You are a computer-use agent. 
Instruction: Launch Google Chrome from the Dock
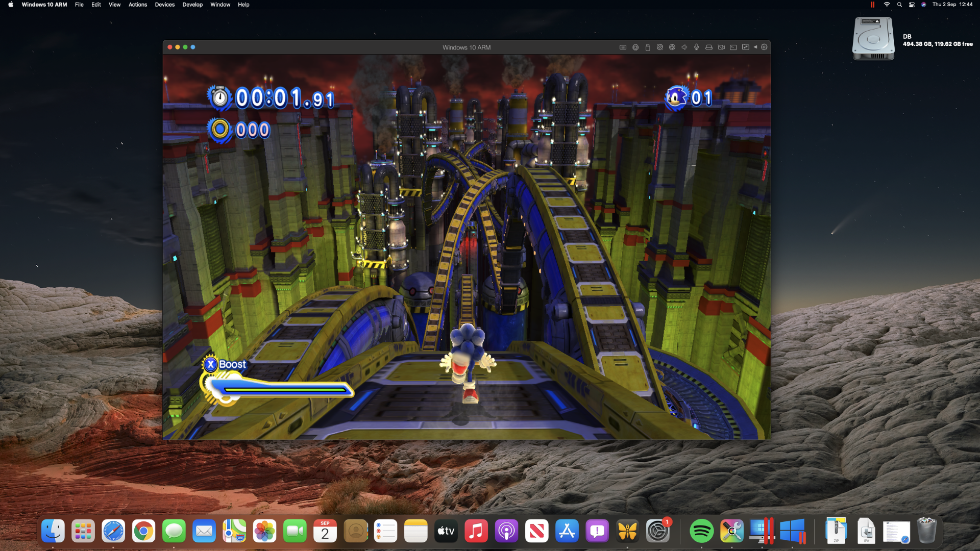(143, 531)
